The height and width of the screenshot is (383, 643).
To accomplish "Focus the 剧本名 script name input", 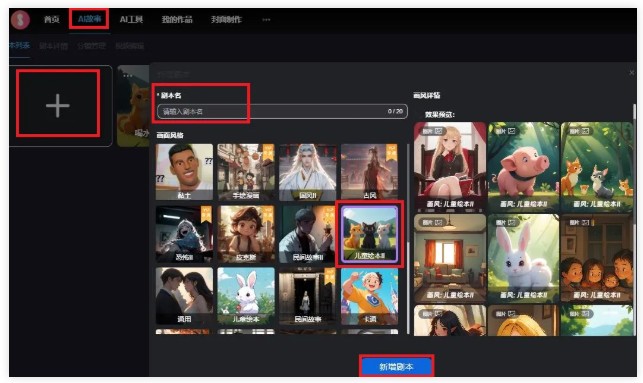I will 282,111.
